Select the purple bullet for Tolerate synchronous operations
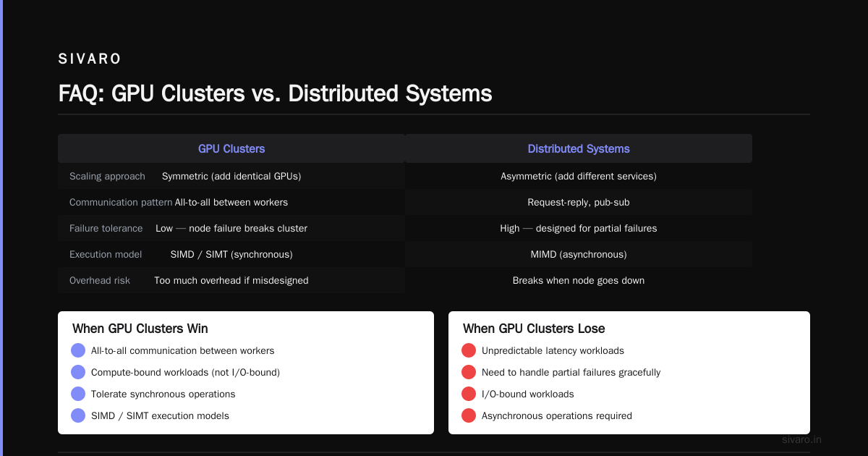Image resolution: width=868 pixels, height=456 pixels. [78, 394]
